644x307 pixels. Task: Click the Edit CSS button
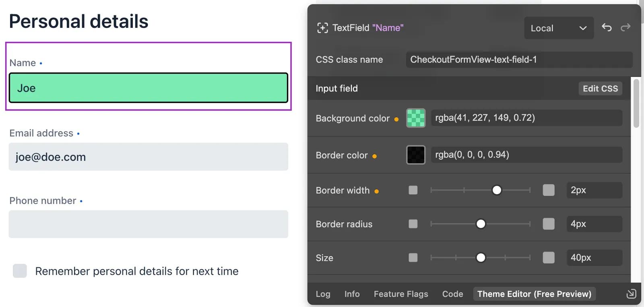[600, 89]
